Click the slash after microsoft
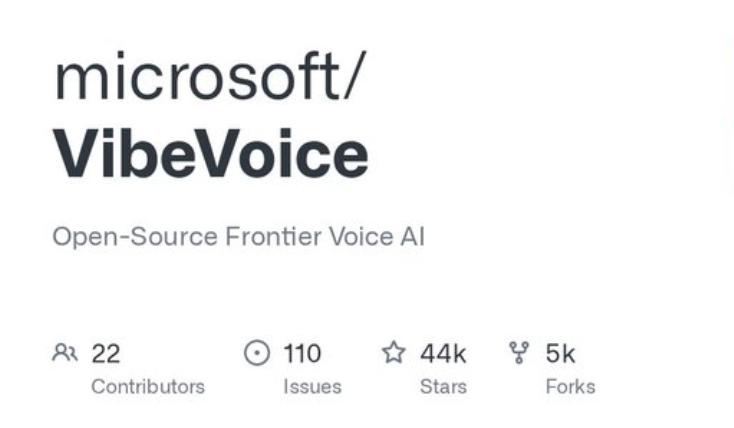The height and width of the screenshot is (428, 734). pos(357,78)
